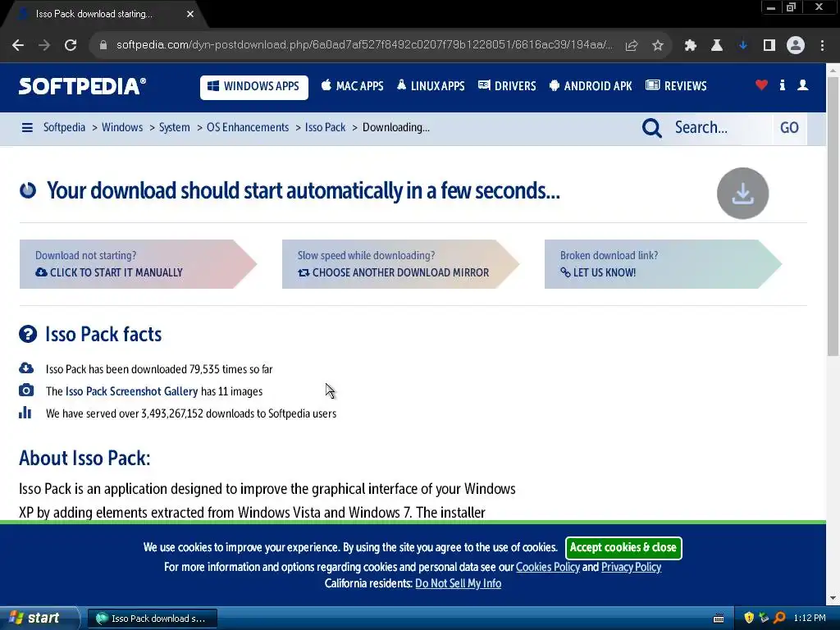
Task: Open the Cookies Policy link
Action: (x=547, y=568)
